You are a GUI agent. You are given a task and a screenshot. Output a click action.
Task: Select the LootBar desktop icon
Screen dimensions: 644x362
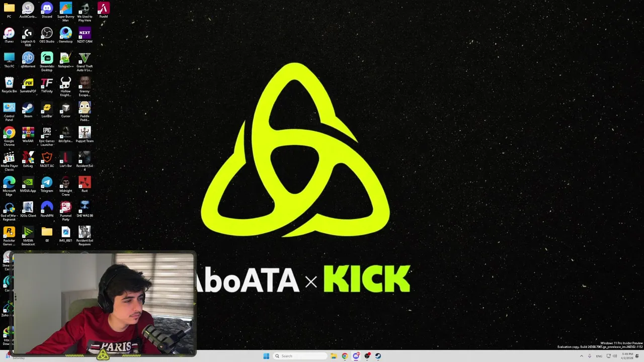47,110
